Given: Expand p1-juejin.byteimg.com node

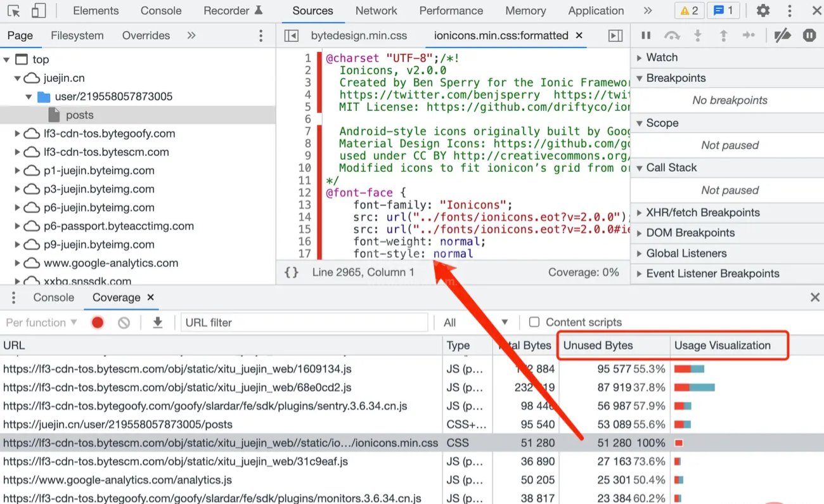Looking at the screenshot, I should tap(17, 171).
